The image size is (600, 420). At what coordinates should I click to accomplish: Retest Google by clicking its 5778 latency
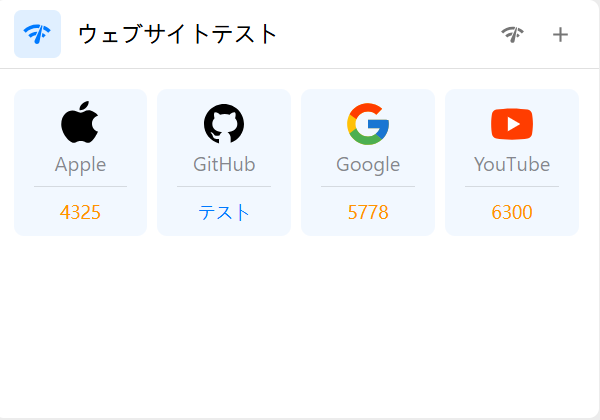[368, 212]
